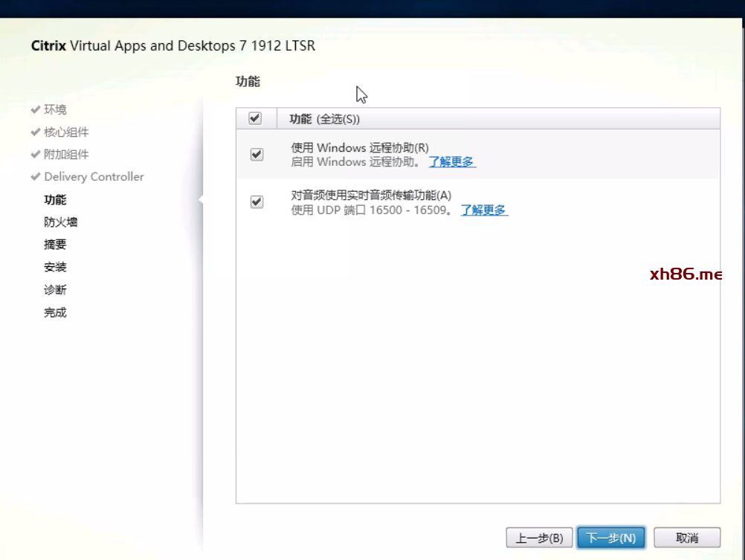Toggle the select-all checkbox in the table header
The image size is (745, 560).
(255, 118)
